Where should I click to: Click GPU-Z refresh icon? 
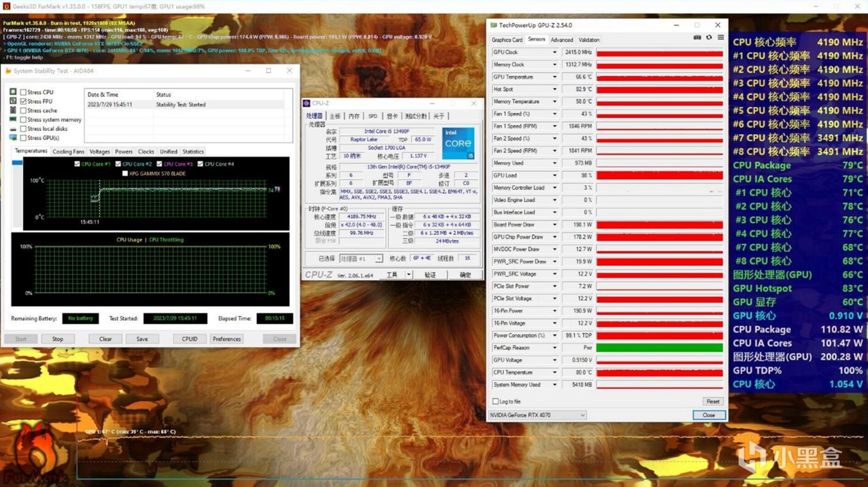click(709, 38)
